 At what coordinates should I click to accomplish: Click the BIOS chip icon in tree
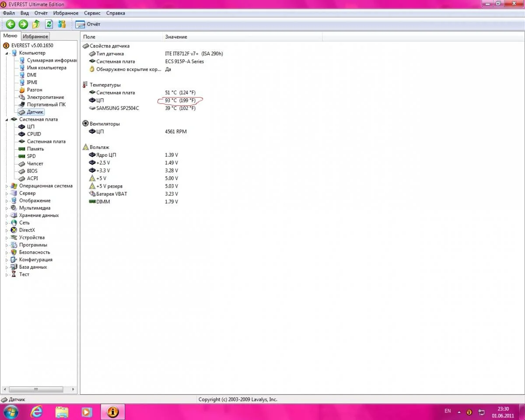[22, 171]
